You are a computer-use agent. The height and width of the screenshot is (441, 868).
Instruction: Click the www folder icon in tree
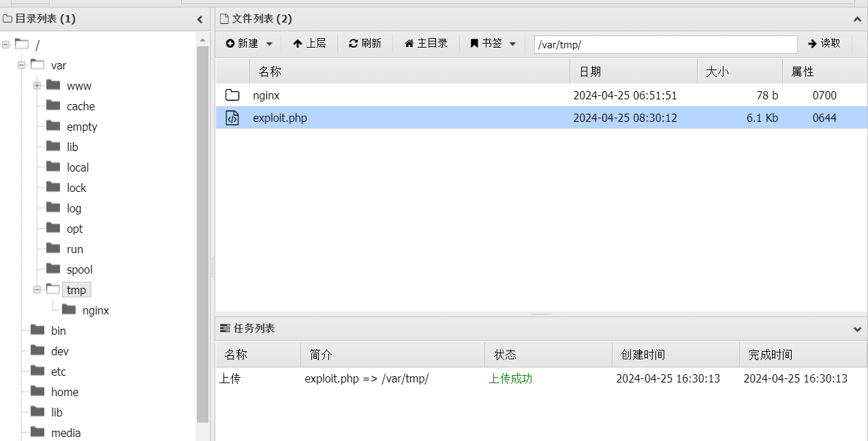point(53,86)
